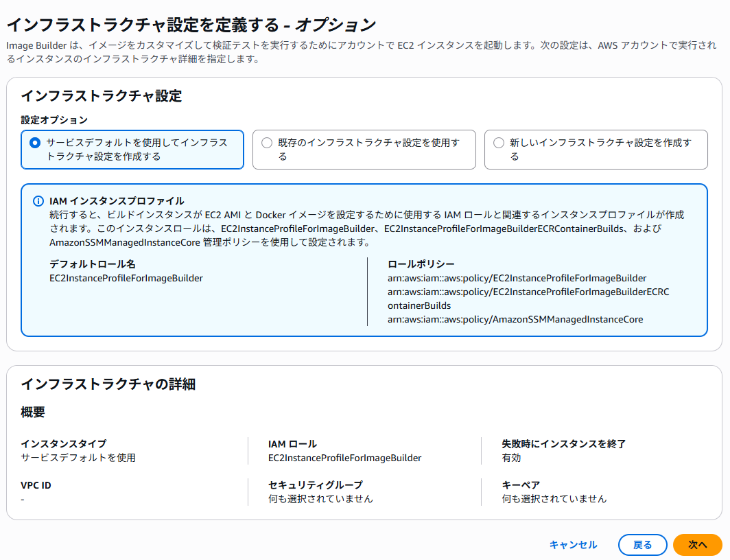
Task: Select 既存のインフラストラクチャ設定を使用する radio option
Action: (267, 143)
